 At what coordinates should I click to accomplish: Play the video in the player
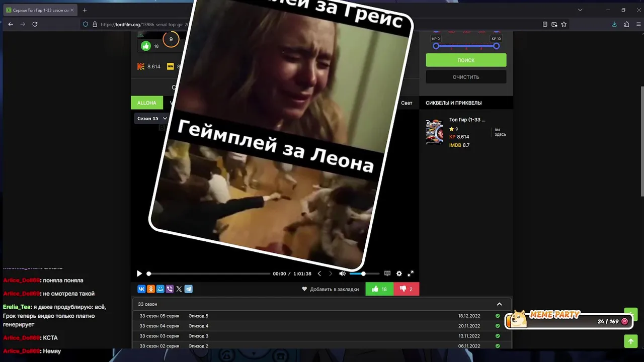point(139,274)
